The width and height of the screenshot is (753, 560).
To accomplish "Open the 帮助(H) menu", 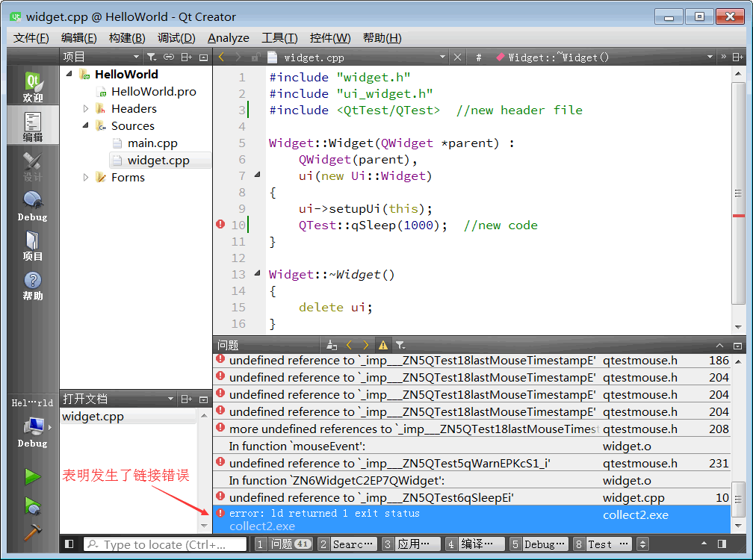I will [382, 38].
